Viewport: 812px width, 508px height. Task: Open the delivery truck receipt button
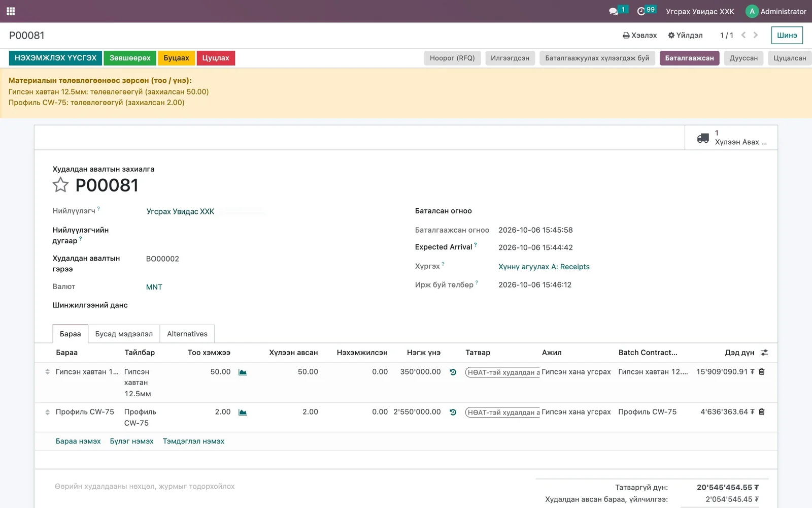tap(731, 138)
